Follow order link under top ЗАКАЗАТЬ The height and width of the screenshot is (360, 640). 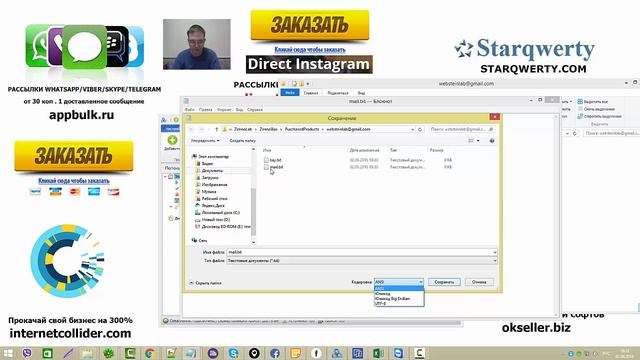(310, 49)
